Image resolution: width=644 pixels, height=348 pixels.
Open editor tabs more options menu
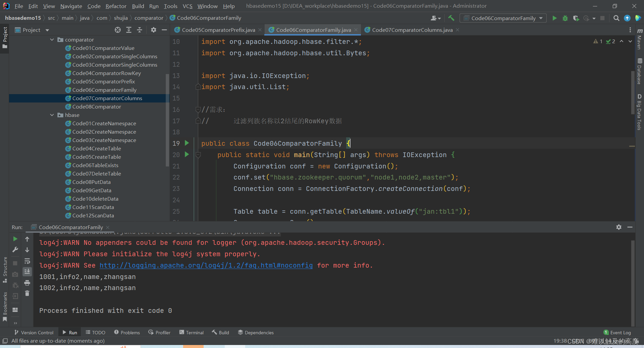point(630,30)
